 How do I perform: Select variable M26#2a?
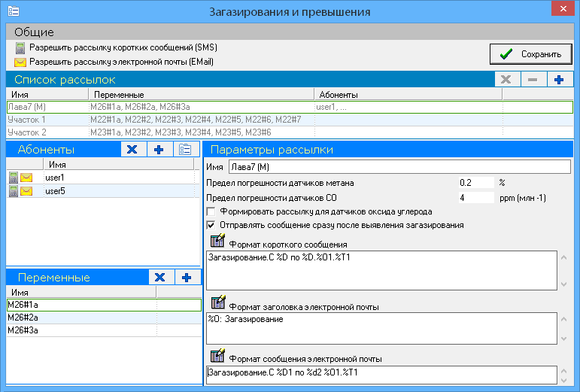[x=104, y=318]
